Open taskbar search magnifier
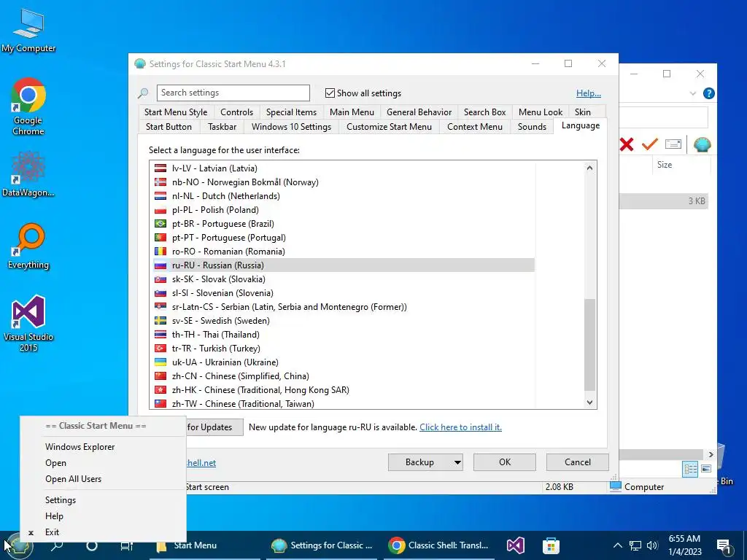Screen dimensions: 747x560 click(57, 545)
